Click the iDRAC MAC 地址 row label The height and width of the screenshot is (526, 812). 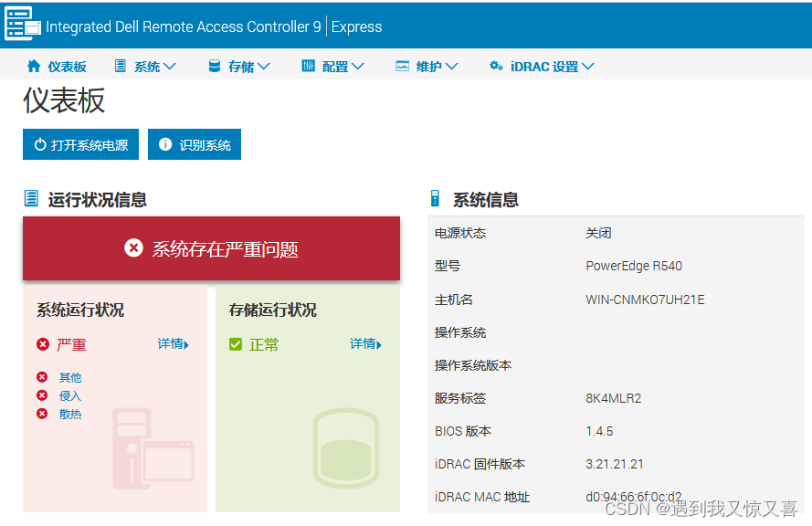click(x=482, y=497)
